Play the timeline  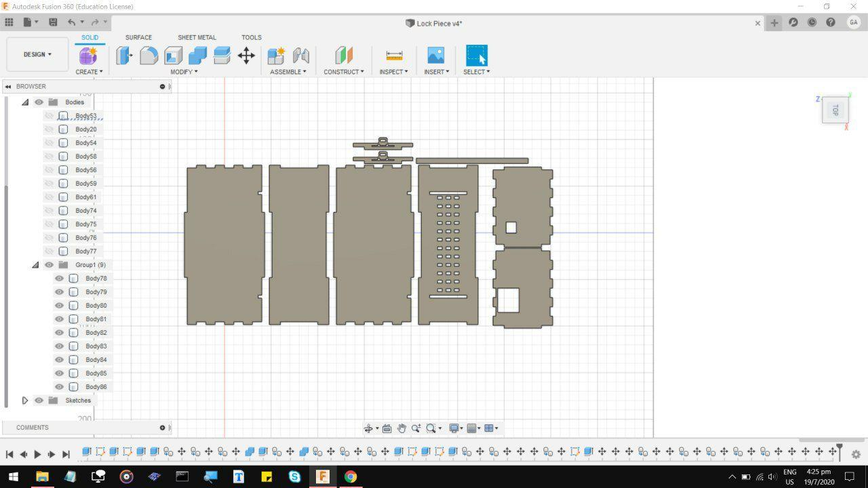[x=37, y=454]
